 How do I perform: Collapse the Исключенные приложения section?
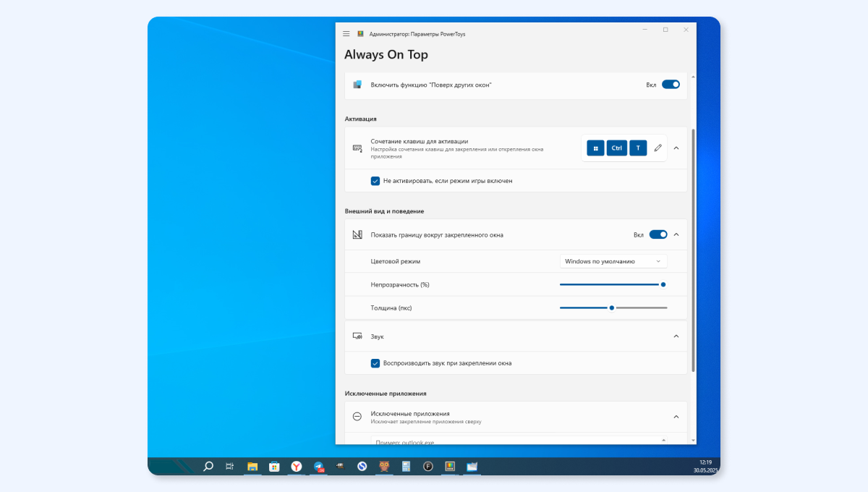click(x=676, y=417)
